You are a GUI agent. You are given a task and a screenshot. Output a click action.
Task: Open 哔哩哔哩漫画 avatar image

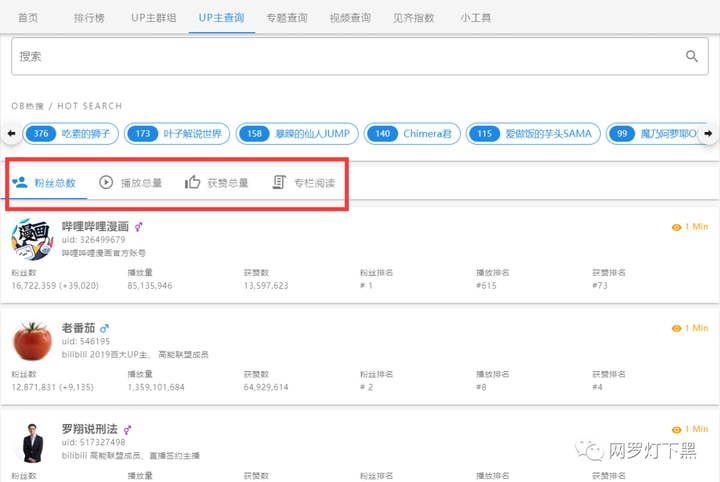pos(32,240)
